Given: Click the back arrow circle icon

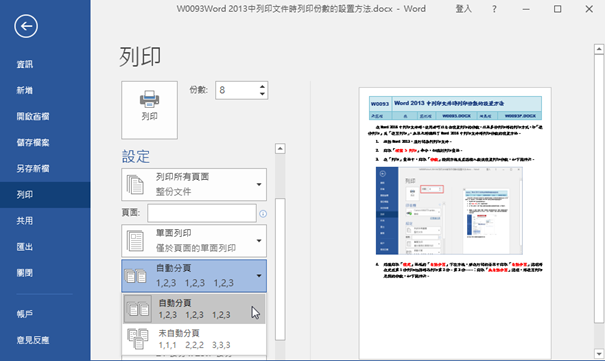Looking at the screenshot, I should click(26, 26).
